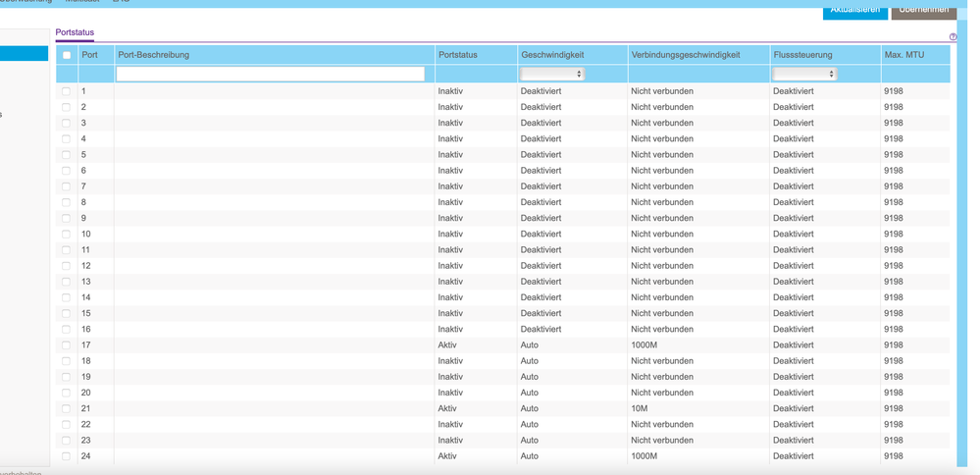The width and height of the screenshot is (980, 475).
Task: Select the checkbox for port 1
Action: tap(67, 91)
